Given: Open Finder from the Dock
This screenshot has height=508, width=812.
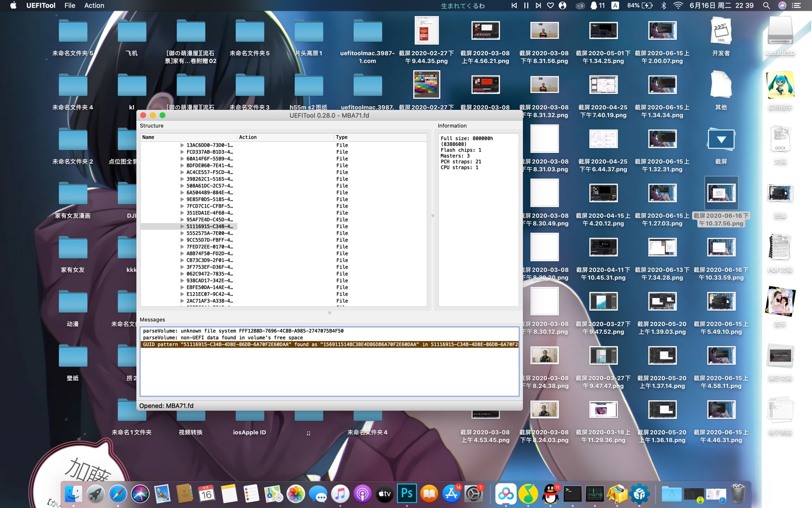Looking at the screenshot, I should (x=73, y=494).
